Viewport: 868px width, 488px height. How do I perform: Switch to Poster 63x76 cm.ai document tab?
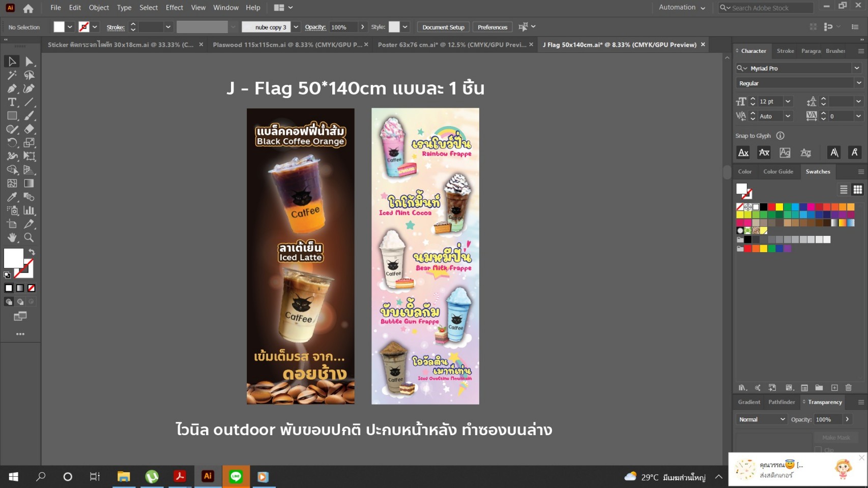451,45
